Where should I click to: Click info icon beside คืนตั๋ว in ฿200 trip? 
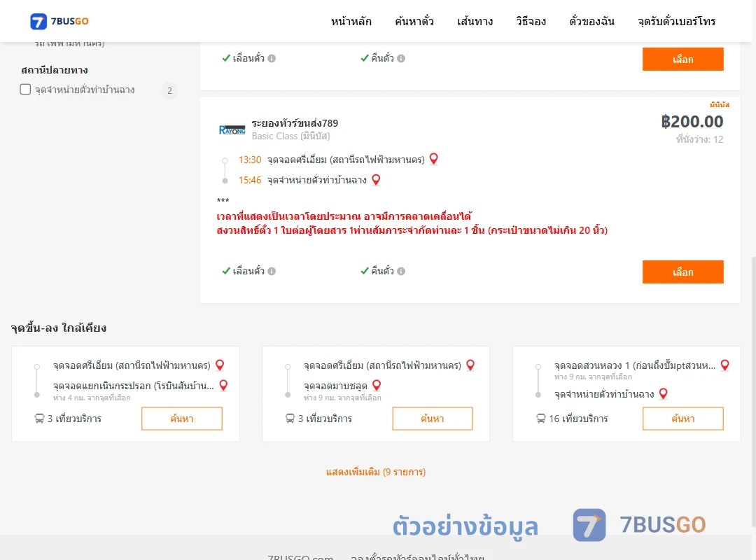(401, 271)
